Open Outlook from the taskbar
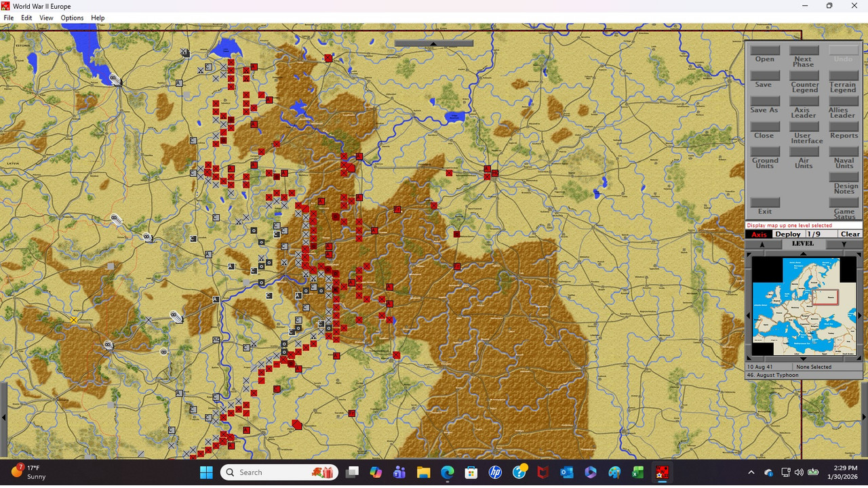The width and height of the screenshot is (868, 488). coord(567,472)
